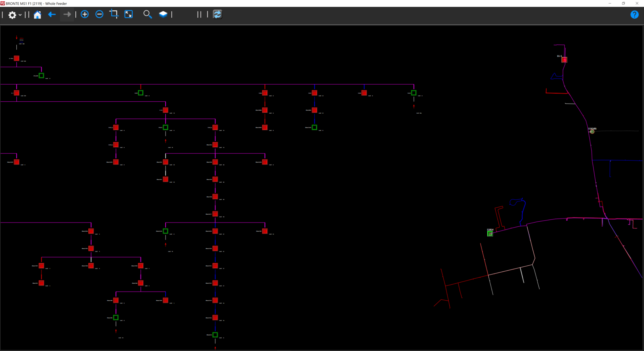Click the red switch at top left feeder head
The image size is (644, 351).
16,58
